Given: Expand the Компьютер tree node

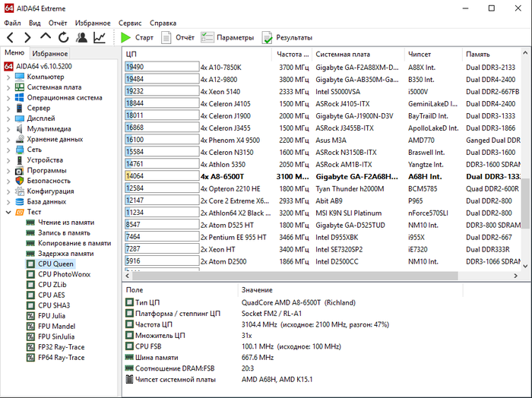Looking at the screenshot, I should tap(8, 77).
